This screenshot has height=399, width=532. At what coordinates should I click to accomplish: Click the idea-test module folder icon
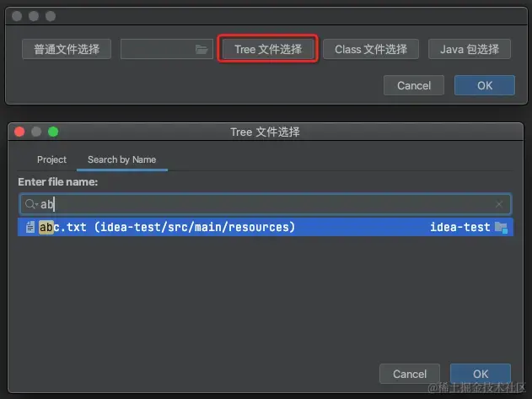pyautogui.click(x=501, y=227)
